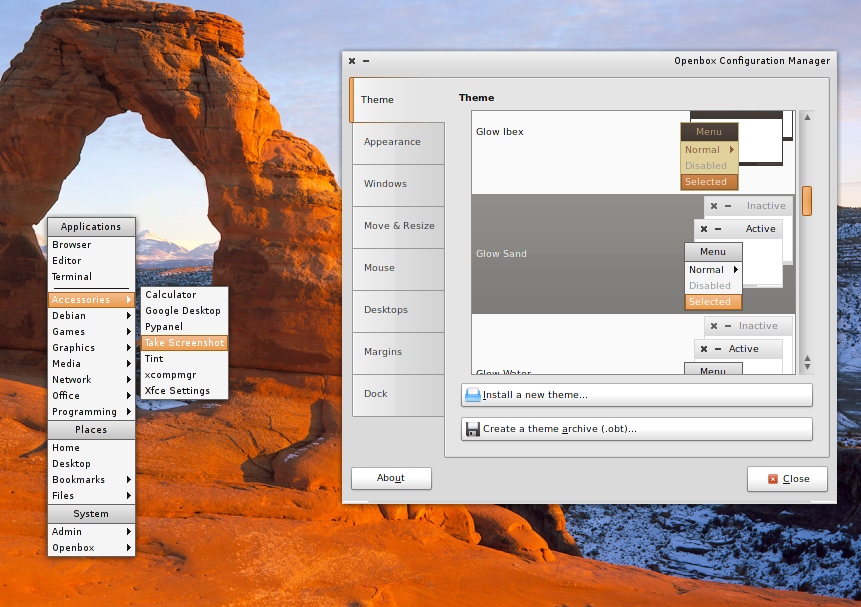This screenshot has width=861, height=607.
Task: Click the Glow Sand theme preview thumbnail
Action: point(739,253)
